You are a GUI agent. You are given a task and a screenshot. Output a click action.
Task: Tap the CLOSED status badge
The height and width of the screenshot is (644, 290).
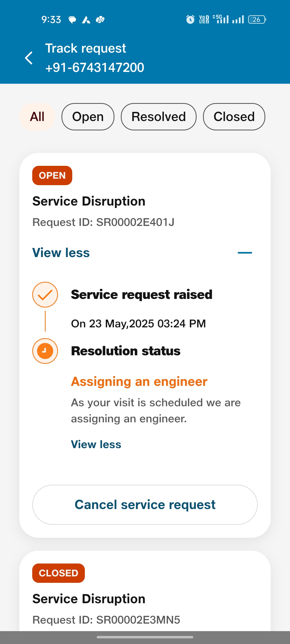pos(58,573)
